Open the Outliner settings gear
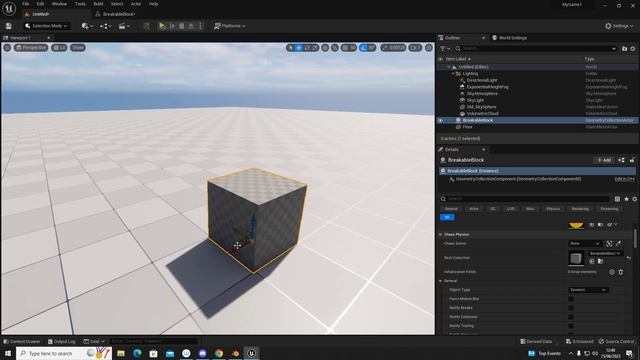The width and height of the screenshot is (640, 360). point(633,49)
